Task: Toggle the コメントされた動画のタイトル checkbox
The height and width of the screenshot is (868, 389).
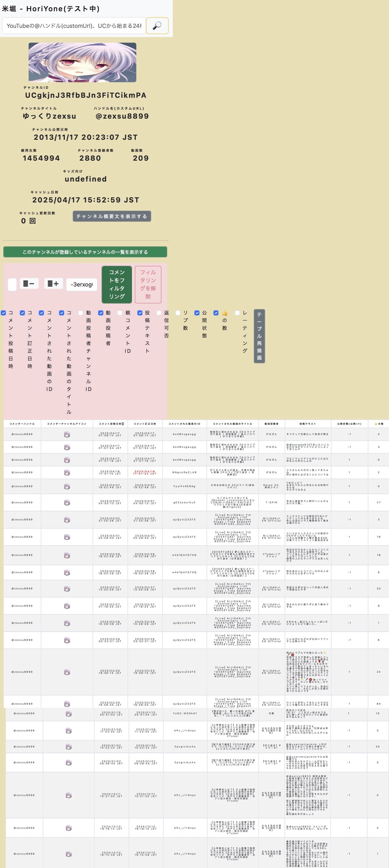Action: (62, 313)
